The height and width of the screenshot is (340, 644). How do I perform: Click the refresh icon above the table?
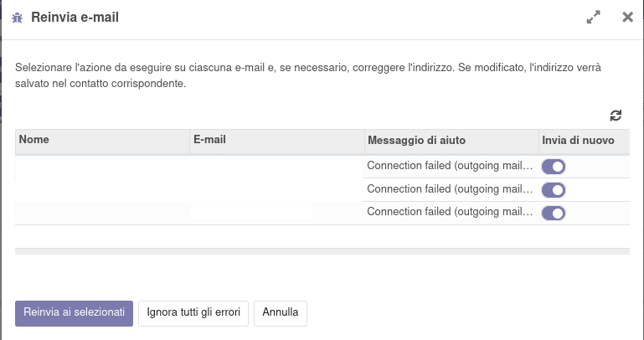pyautogui.click(x=616, y=116)
